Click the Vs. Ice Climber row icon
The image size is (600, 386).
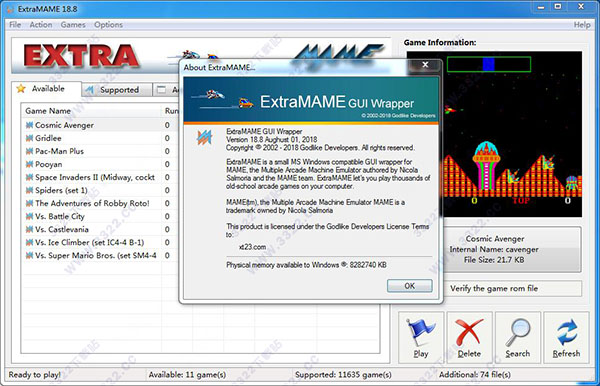29,242
